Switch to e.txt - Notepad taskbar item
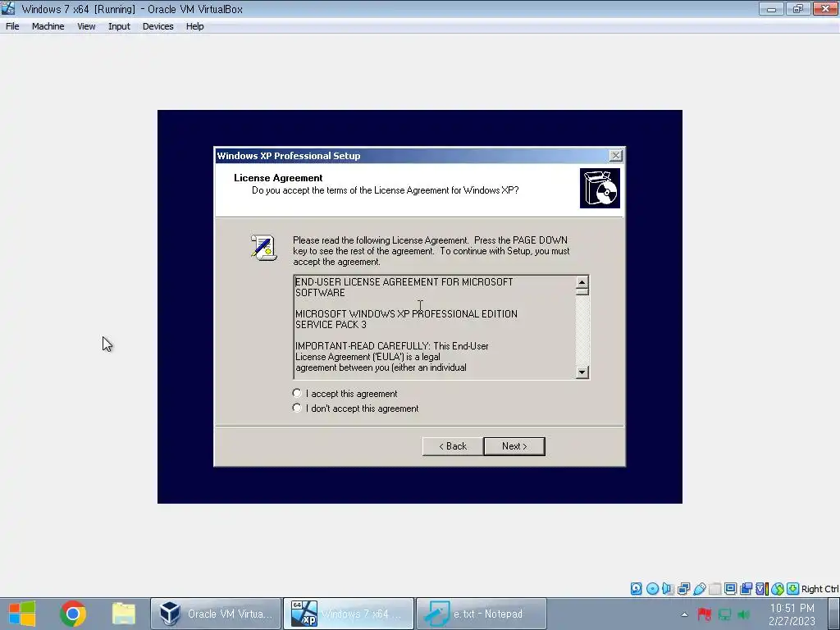The height and width of the screenshot is (630, 840). click(481, 614)
